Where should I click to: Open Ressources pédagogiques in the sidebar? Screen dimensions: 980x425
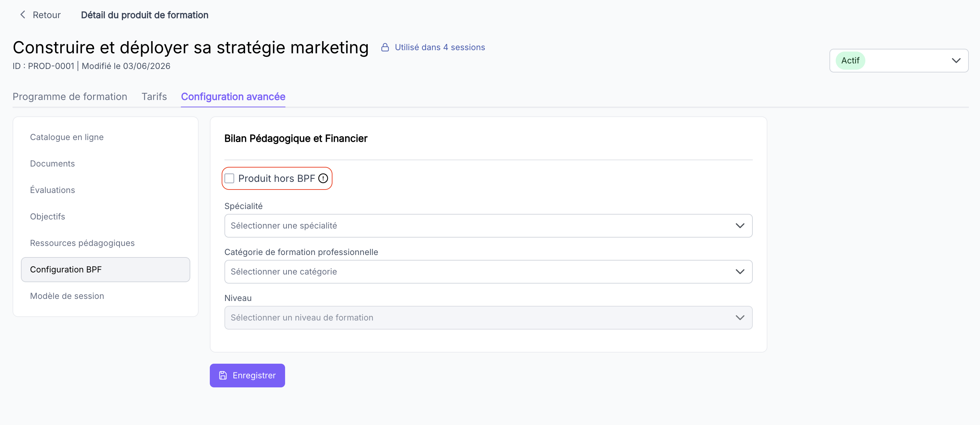point(82,243)
